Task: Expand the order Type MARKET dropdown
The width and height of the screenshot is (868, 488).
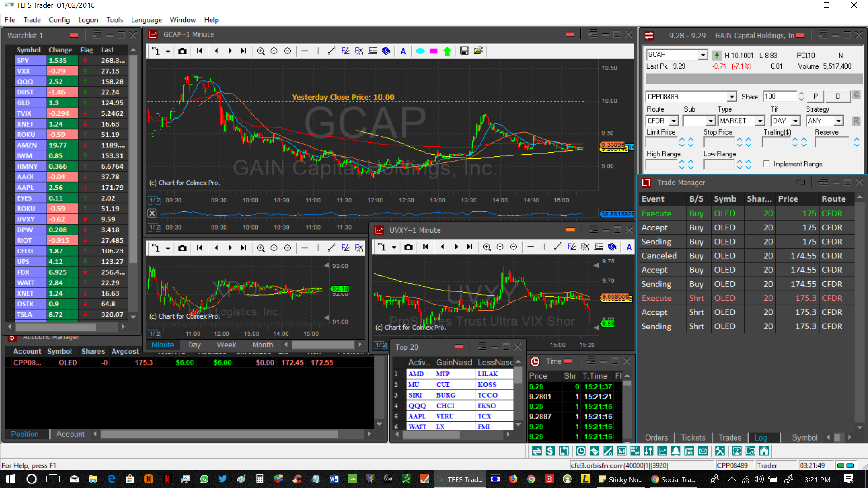Action: coord(760,121)
